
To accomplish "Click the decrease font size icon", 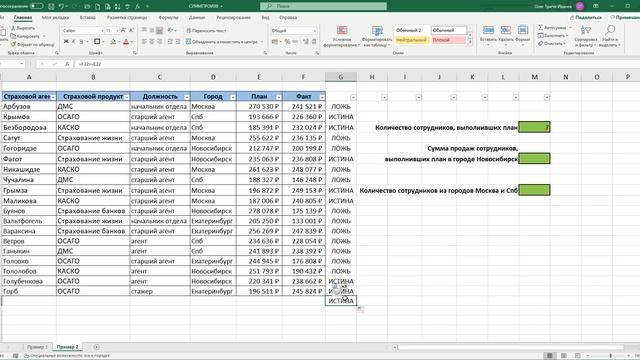I will pyautogui.click(x=131, y=31).
